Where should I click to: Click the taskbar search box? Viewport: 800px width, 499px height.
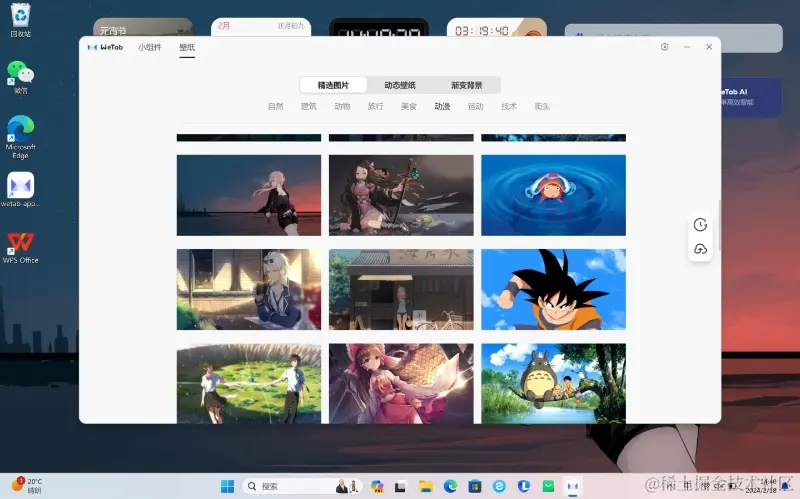(302, 486)
